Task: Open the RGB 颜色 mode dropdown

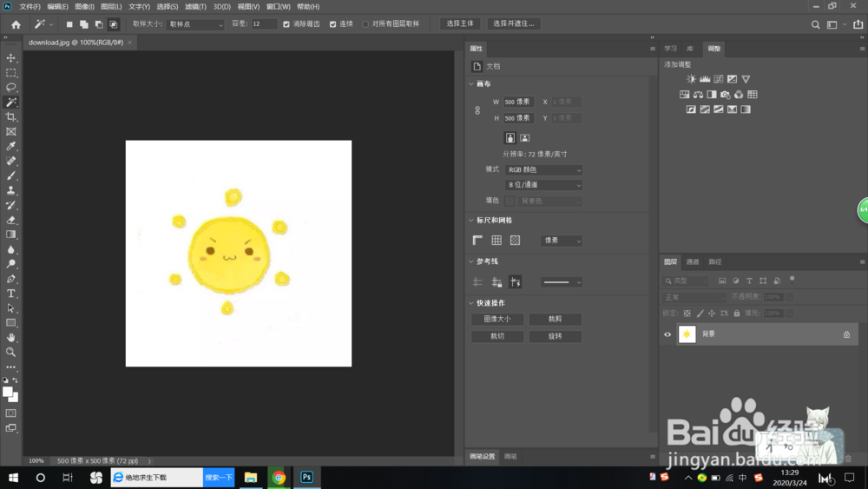Action: pos(543,170)
